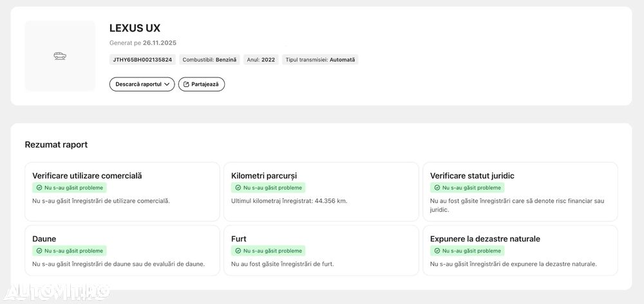Viewport: 644px width, 304px height.
Task: Click the checkmark icon under Verificare statut juridic
Action: tap(437, 188)
